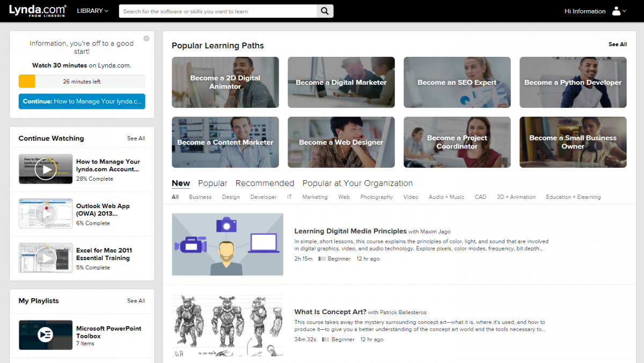Open Microsoft PowerPoint Toolbox playlist icon
Screen dimensions: 644x363
click(x=46, y=335)
